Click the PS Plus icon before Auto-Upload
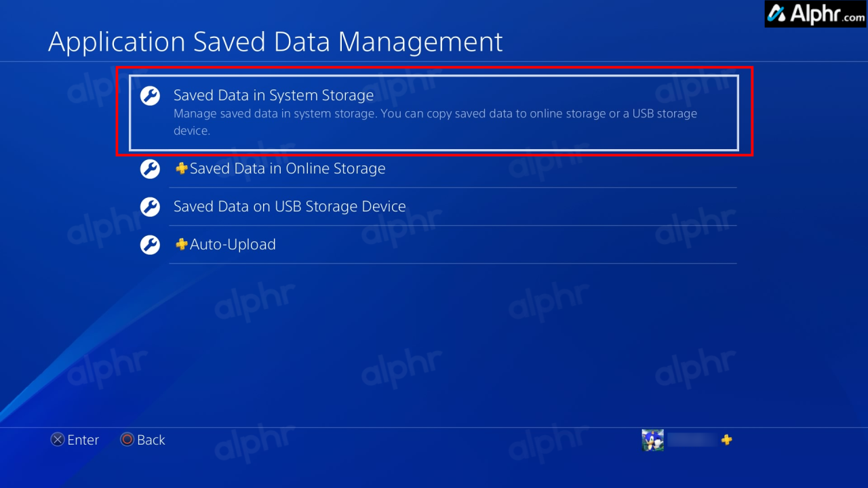The width and height of the screenshot is (868, 488). pyautogui.click(x=181, y=244)
